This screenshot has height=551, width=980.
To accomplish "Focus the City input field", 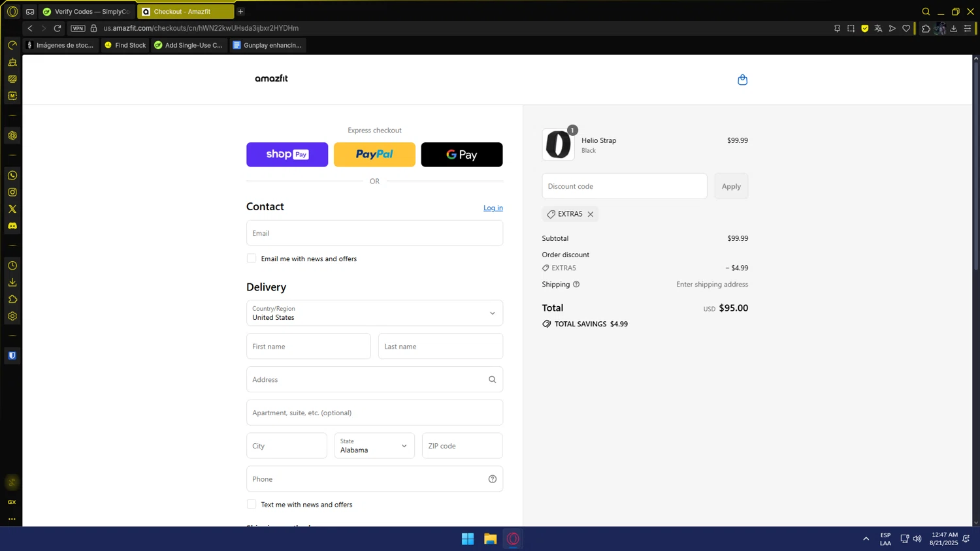I will 287,445.
